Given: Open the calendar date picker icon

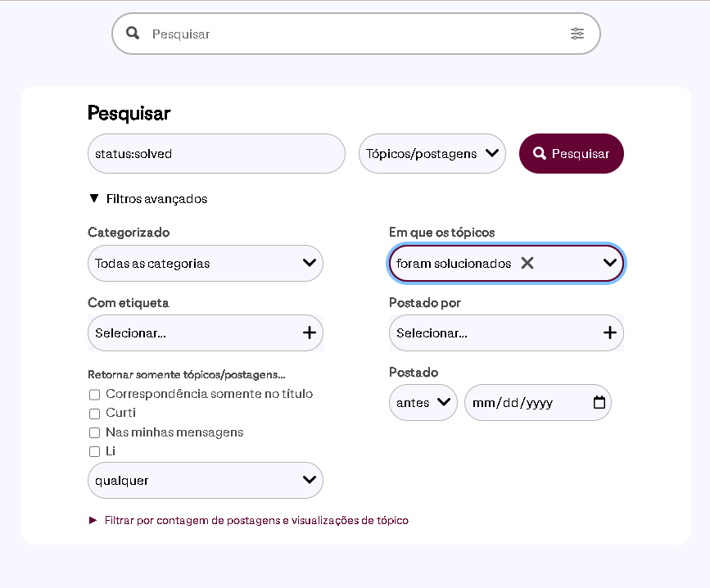Looking at the screenshot, I should [x=599, y=402].
